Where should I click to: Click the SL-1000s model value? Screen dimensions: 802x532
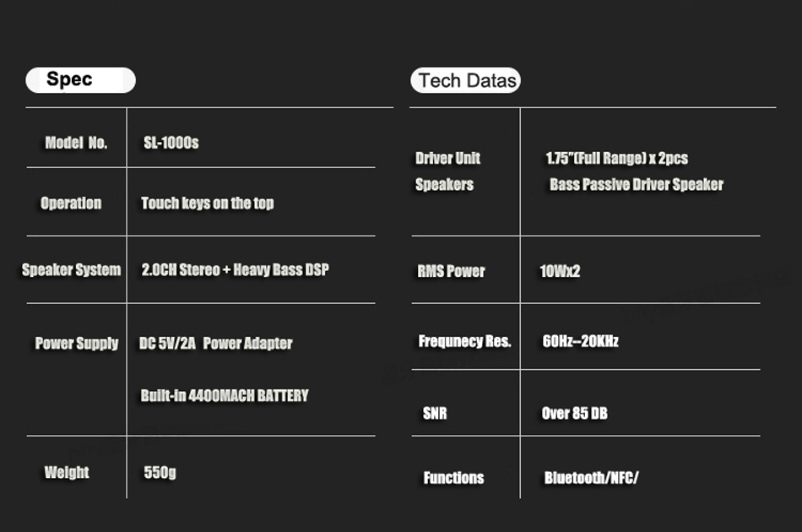(171, 143)
